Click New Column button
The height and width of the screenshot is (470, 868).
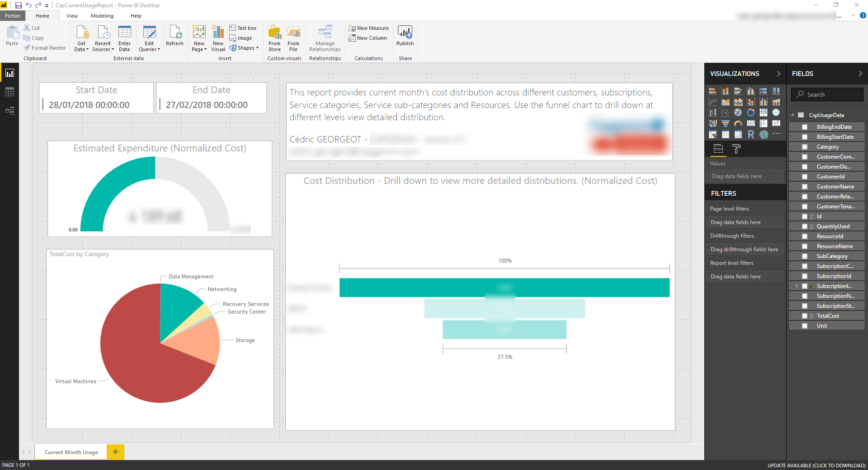(x=368, y=38)
